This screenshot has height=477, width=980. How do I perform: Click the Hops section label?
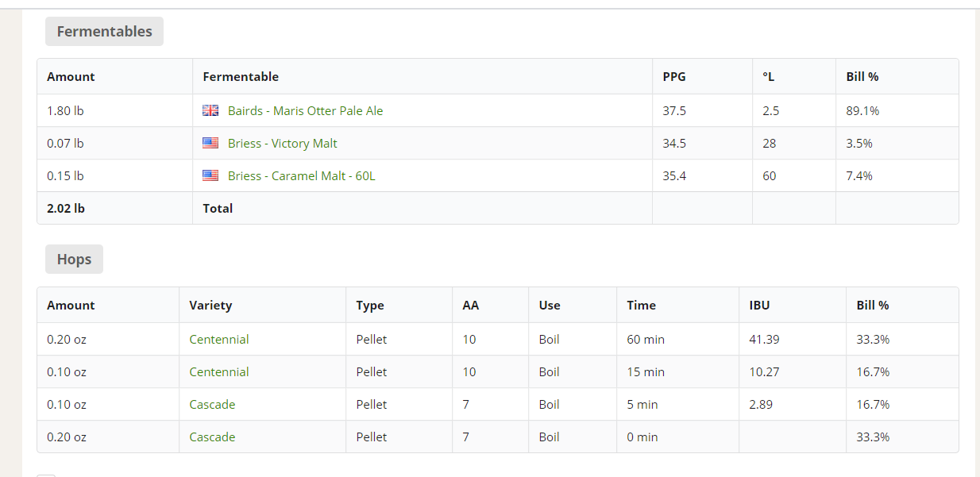[x=74, y=259]
